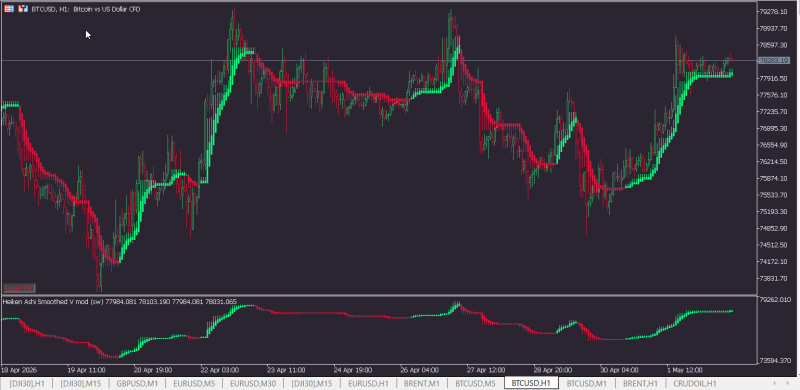Click the 23 Apr 11:00 time label
The height and width of the screenshot is (390, 800).
click(286, 370)
